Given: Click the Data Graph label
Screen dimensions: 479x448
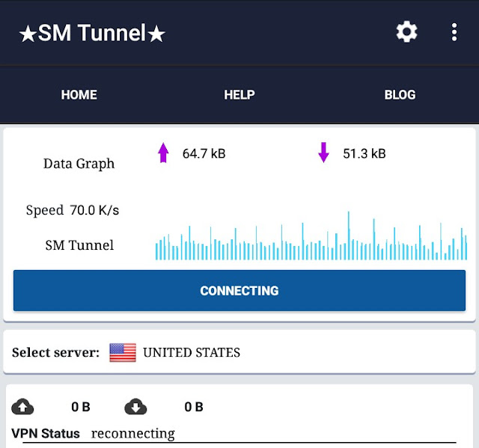Looking at the screenshot, I should pos(79,164).
